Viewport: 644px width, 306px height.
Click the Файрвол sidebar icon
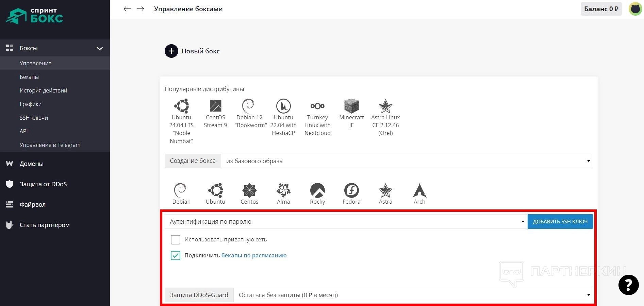(10, 204)
